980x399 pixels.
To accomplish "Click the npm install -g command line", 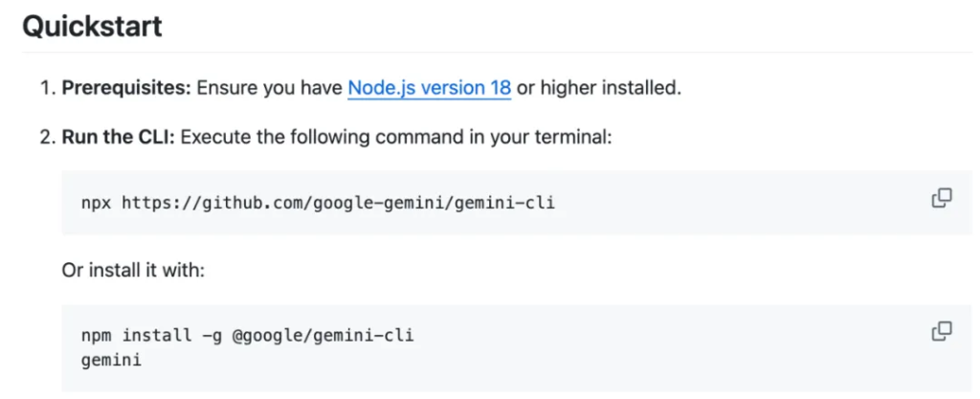I will click(x=248, y=336).
